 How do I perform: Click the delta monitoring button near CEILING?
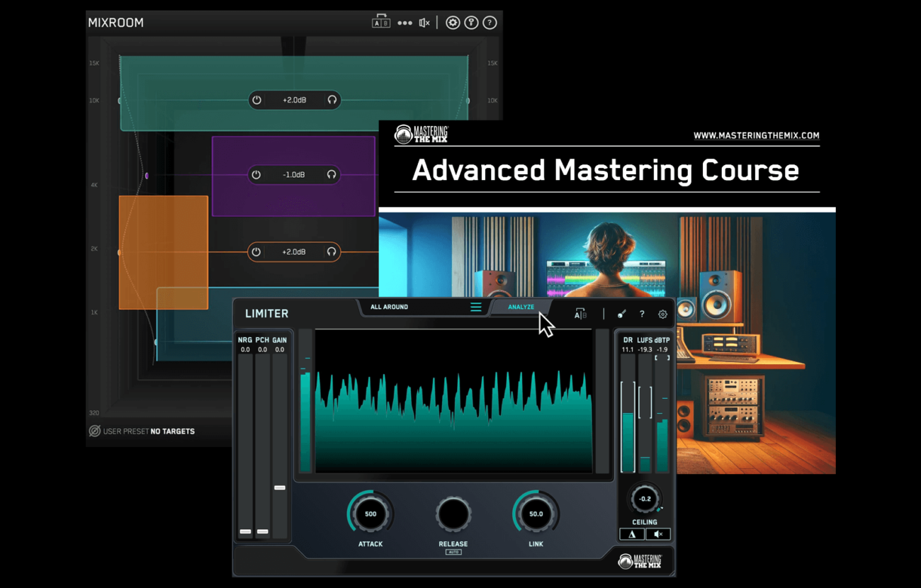pyautogui.click(x=631, y=533)
